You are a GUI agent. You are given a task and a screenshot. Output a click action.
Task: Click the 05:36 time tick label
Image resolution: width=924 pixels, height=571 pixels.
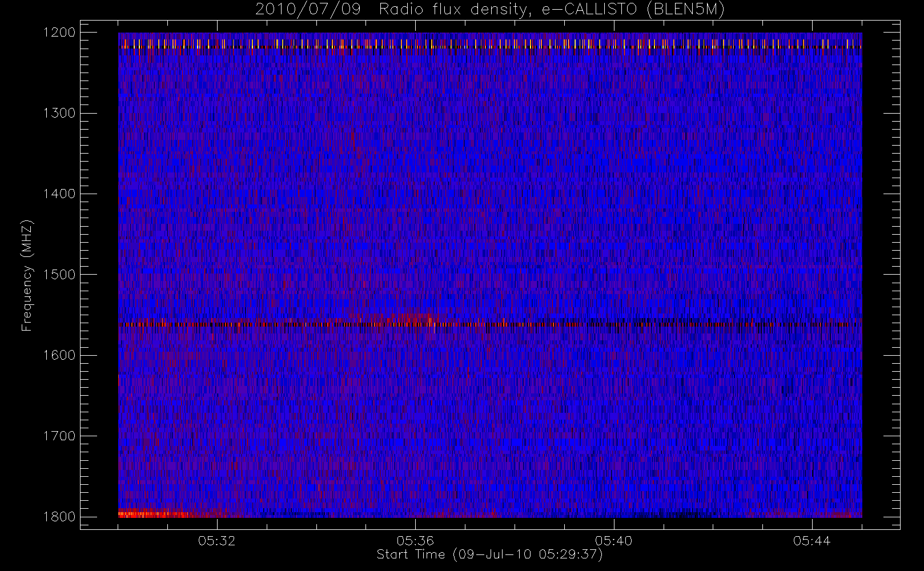(415, 541)
